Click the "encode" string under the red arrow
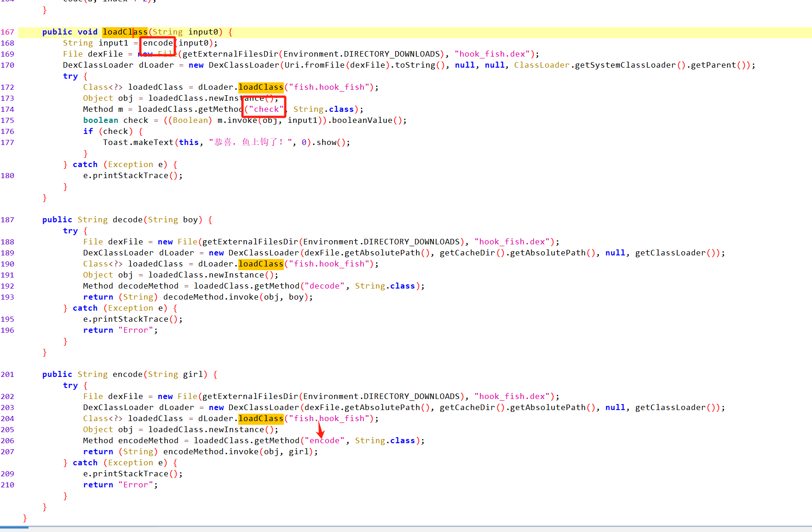Screen dimensions: 812x532 (x=324, y=440)
